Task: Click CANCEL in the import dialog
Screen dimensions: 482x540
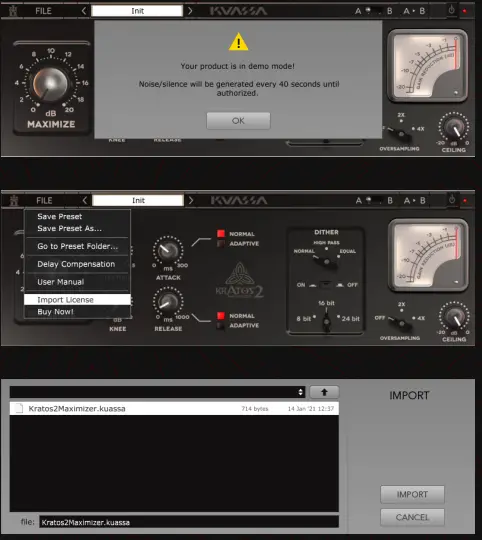Action: click(x=412, y=517)
